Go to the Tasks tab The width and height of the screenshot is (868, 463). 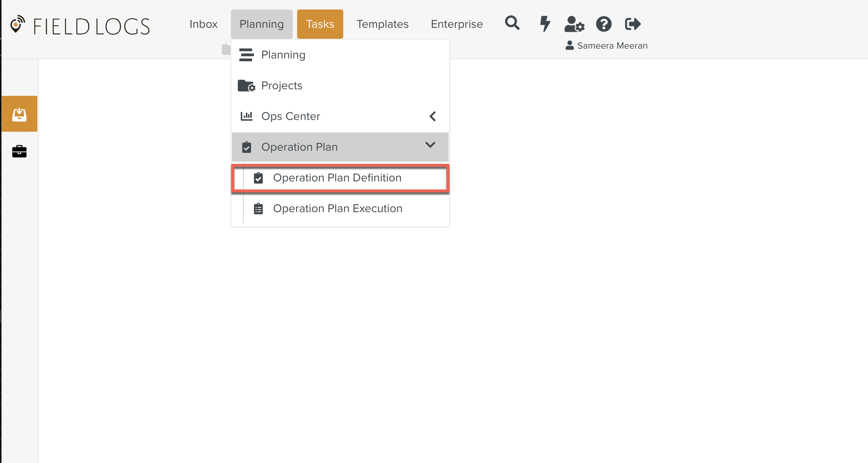pyautogui.click(x=320, y=24)
